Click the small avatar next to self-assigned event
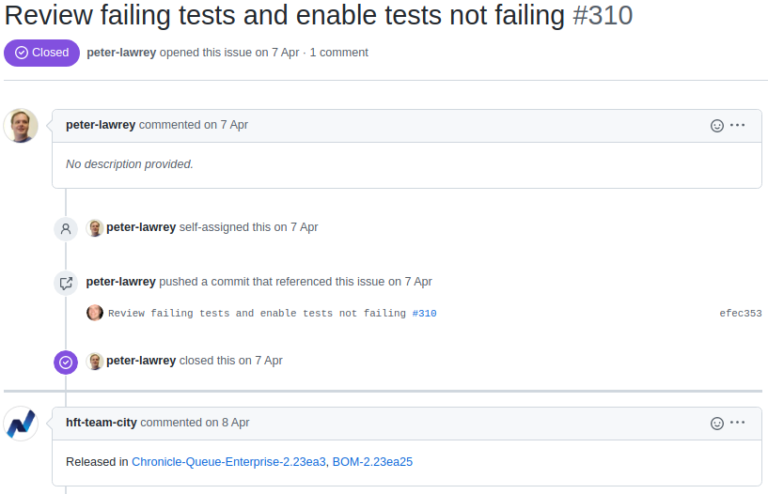Viewport: 768px width, 494px height. (x=95, y=228)
